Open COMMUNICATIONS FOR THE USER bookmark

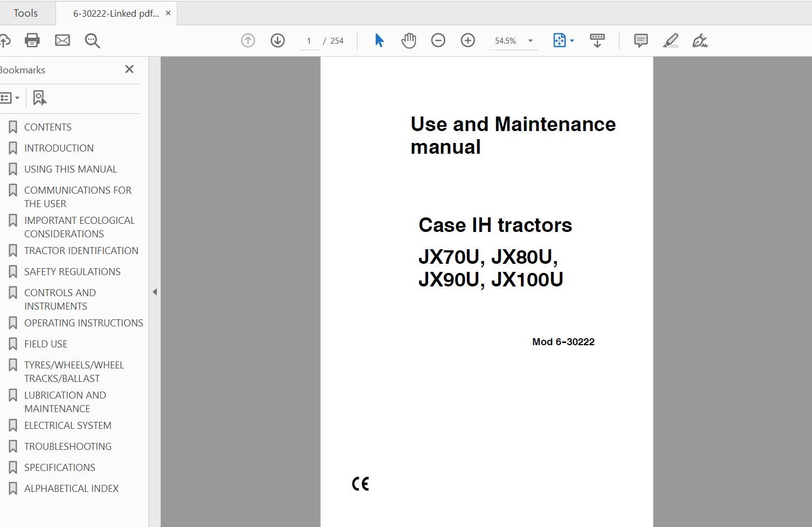(x=78, y=197)
